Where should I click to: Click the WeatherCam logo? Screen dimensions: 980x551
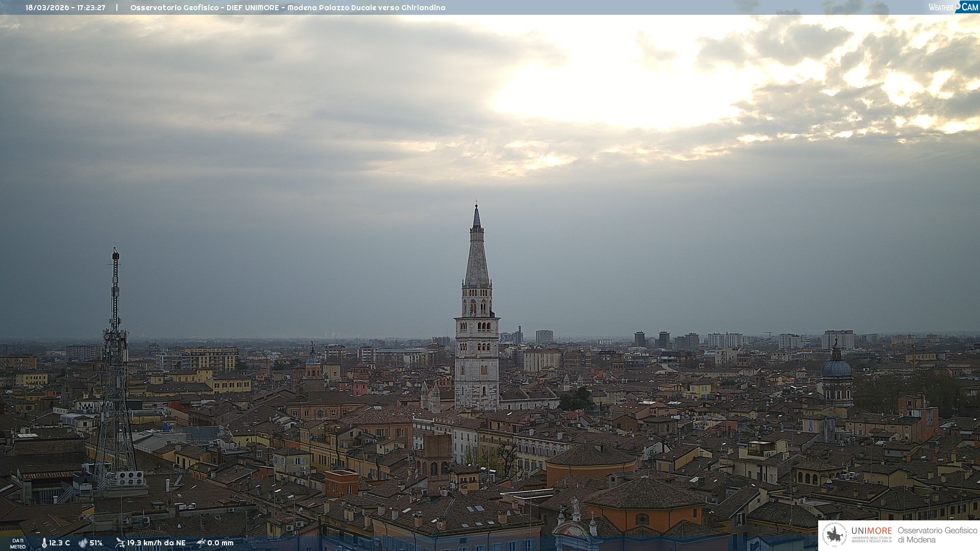(953, 7)
